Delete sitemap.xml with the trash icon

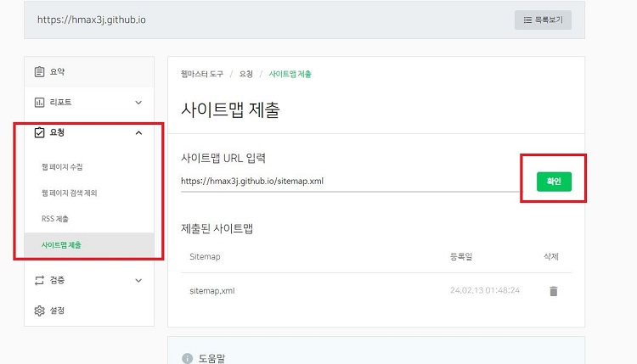pyautogui.click(x=553, y=291)
